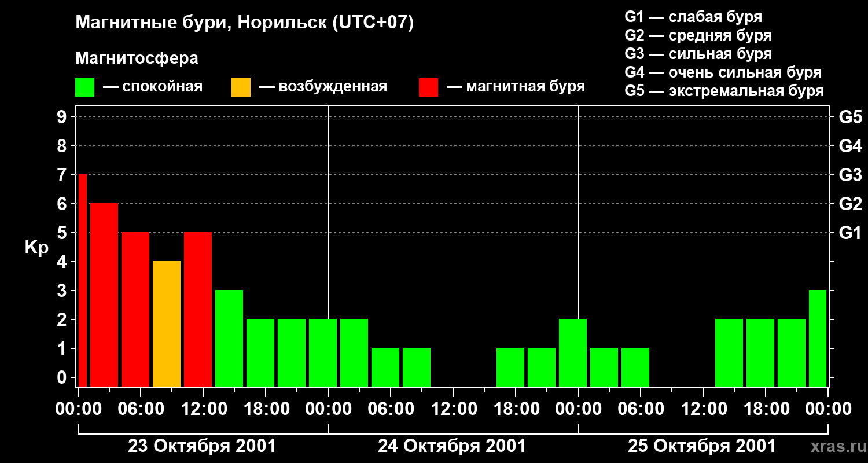Click the 'G1 — слабая буря' legend line
Screen dimensions: 868x463
pyautogui.click(x=693, y=17)
